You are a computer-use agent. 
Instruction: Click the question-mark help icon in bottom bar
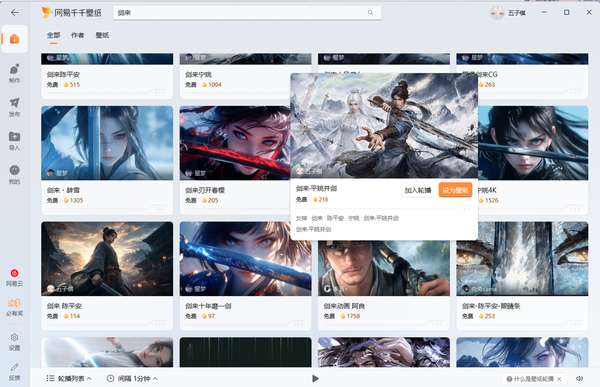point(509,379)
